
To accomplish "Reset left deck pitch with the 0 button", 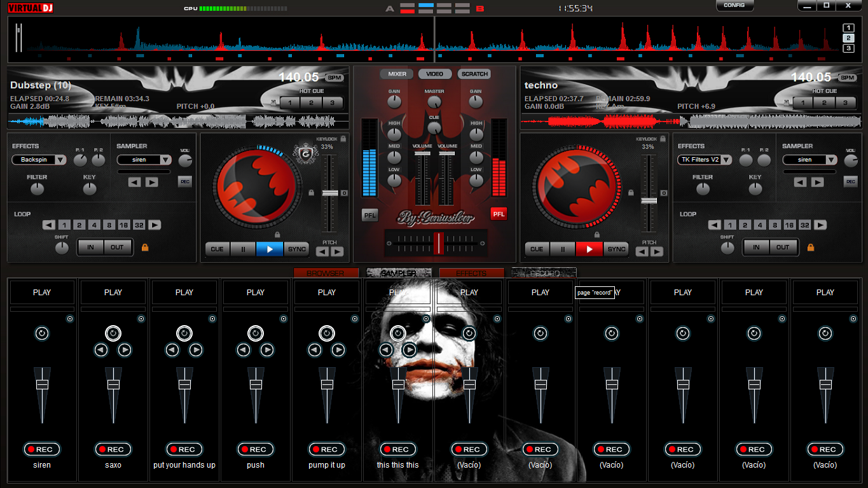I will pyautogui.click(x=344, y=193).
